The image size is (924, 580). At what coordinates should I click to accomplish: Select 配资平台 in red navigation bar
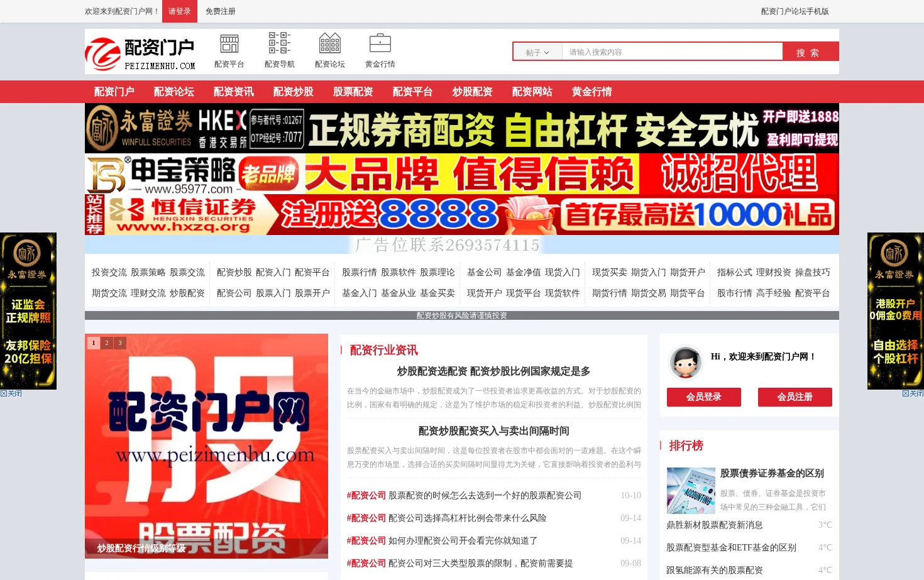413,92
